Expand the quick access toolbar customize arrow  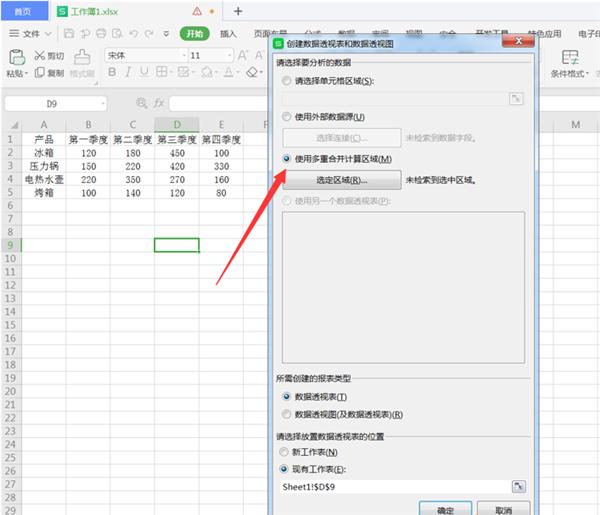(x=166, y=34)
